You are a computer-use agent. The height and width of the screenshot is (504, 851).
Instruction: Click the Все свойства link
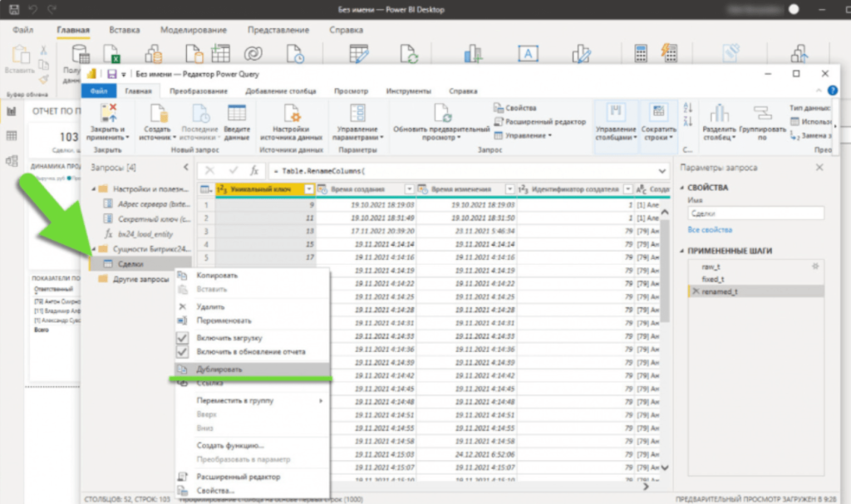click(709, 229)
